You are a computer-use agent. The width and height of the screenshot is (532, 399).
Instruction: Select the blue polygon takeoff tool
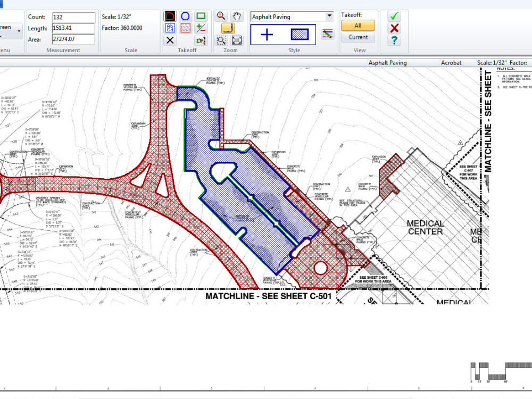coord(185,16)
